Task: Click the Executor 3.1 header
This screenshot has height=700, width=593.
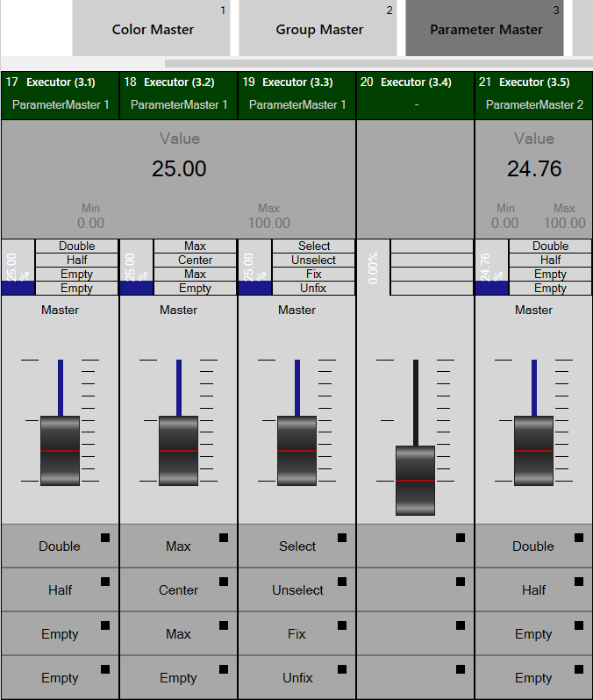Action: (x=60, y=93)
